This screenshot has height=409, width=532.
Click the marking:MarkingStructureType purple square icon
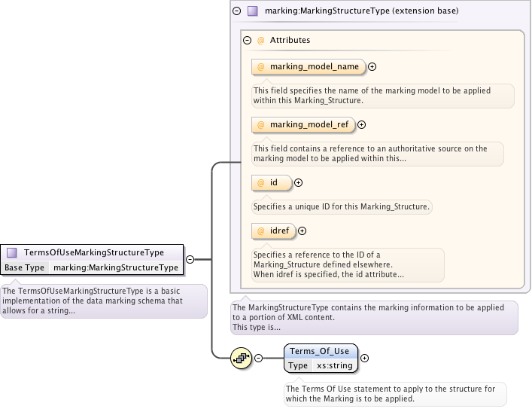point(253,11)
